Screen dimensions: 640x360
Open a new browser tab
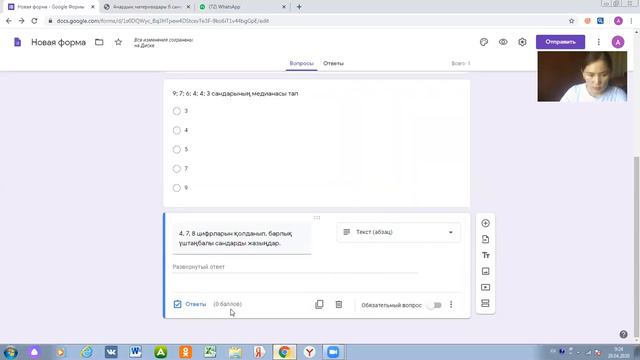299,7
